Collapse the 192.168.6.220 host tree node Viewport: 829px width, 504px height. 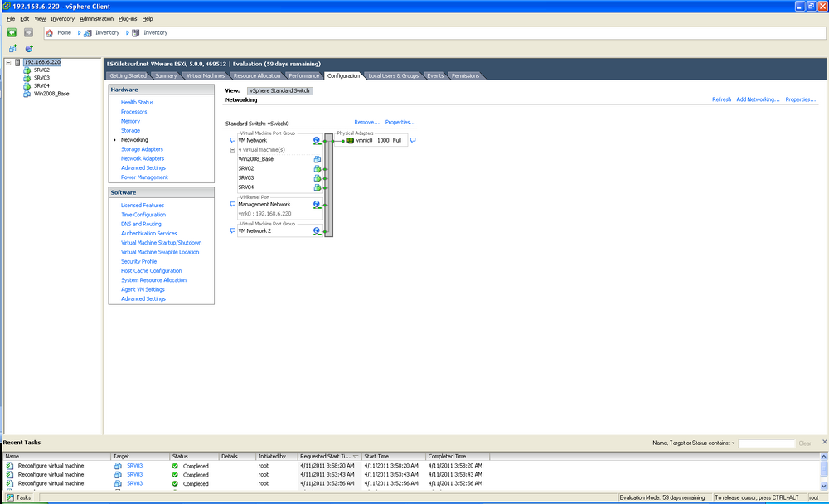pyautogui.click(x=8, y=62)
